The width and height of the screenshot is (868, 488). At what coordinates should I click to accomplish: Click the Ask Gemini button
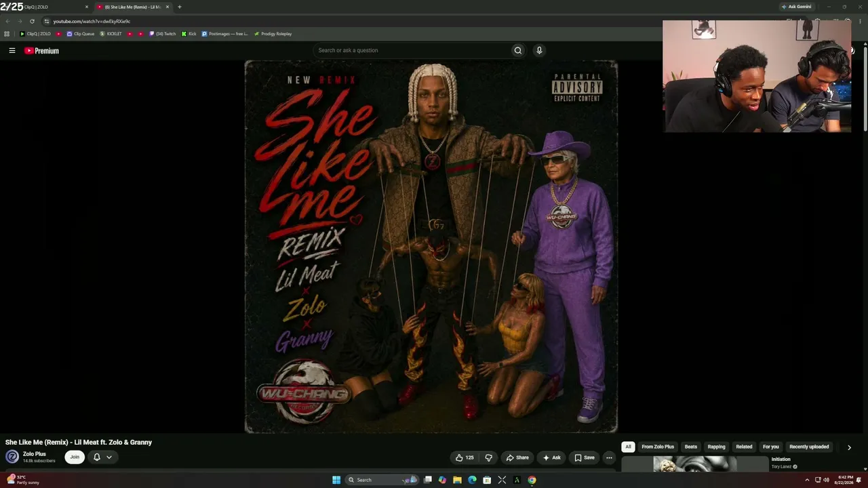click(x=796, y=7)
